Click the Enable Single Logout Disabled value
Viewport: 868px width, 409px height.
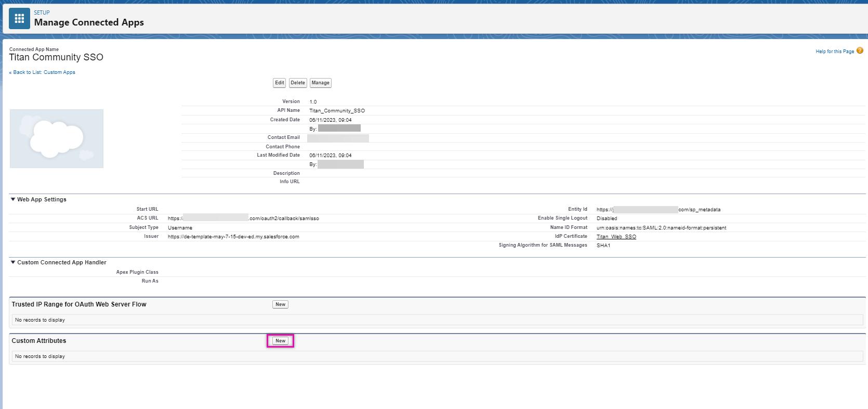click(607, 219)
